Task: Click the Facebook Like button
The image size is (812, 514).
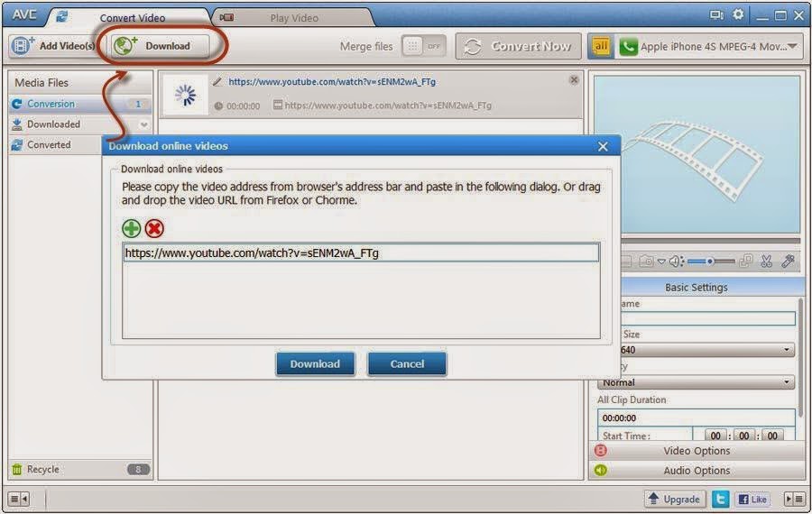Action: point(752,499)
